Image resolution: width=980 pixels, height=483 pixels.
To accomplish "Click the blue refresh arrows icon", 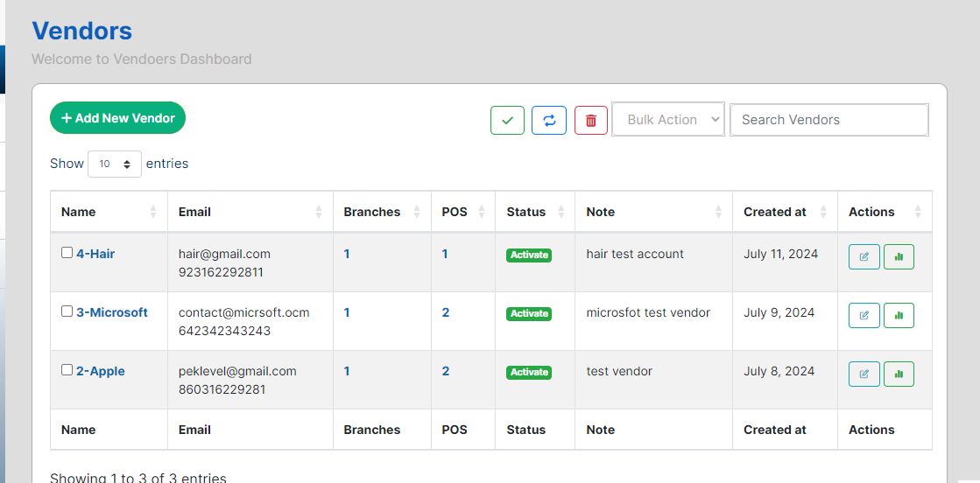I will click(549, 120).
